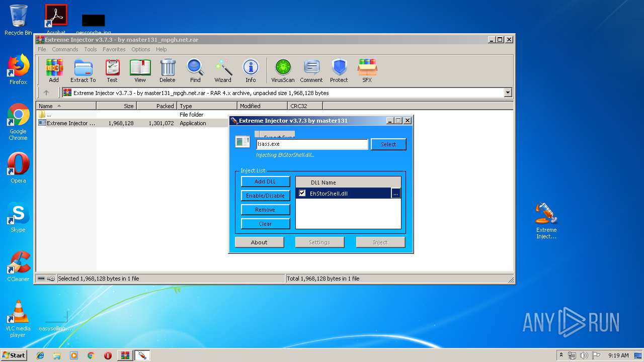Click the Extreme Injector taskbar button
The height and width of the screenshot is (362, 644).
[142, 355]
